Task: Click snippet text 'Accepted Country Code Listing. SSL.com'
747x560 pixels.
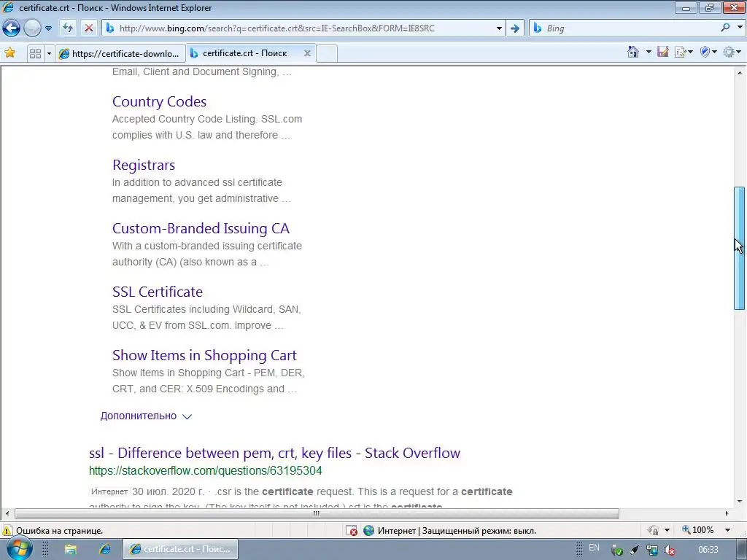Action: (207, 119)
